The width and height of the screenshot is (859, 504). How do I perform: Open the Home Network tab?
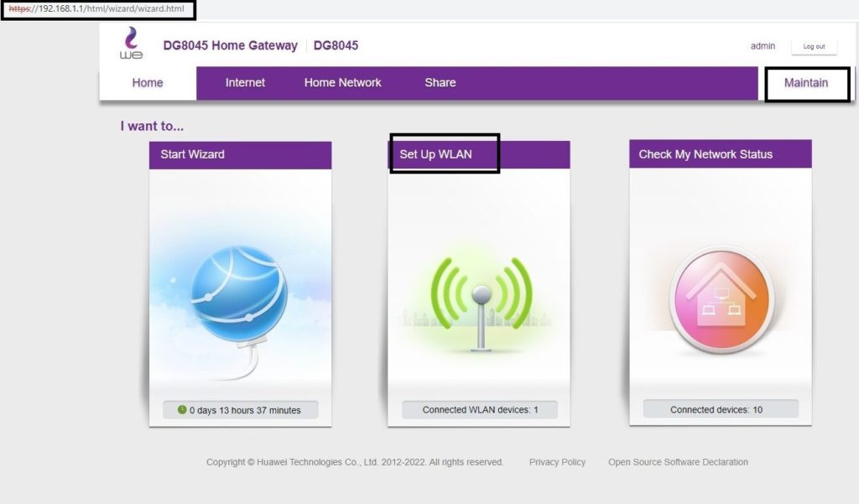click(342, 83)
